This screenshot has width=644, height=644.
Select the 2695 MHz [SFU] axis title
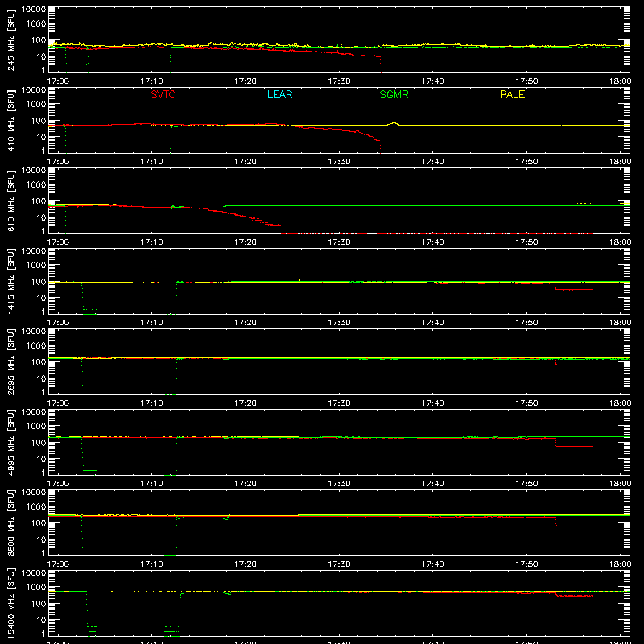pos(10,362)
